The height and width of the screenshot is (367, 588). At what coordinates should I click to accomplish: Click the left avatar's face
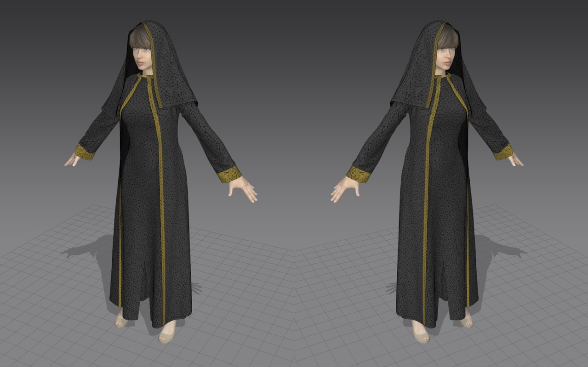tap(142, 57)
